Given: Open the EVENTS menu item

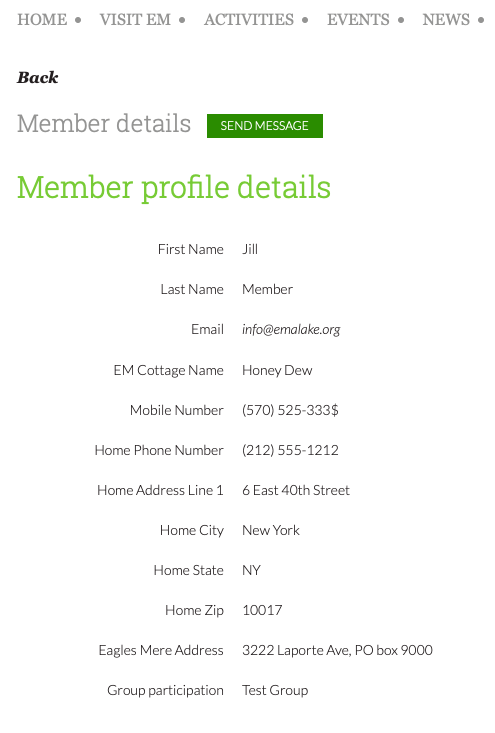Looking at the screenshot, I should (358, 20).
